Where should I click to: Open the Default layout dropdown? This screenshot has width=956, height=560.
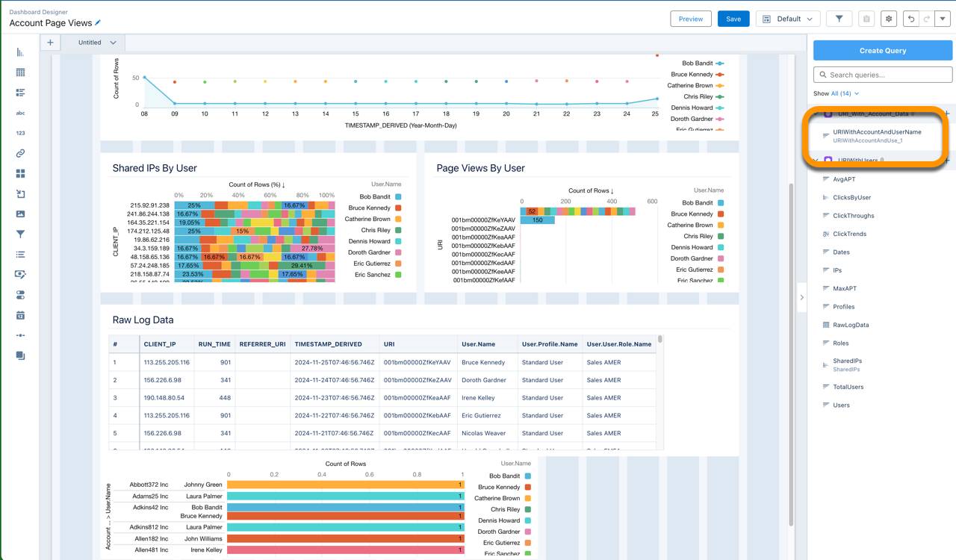[x=788, y=19]
